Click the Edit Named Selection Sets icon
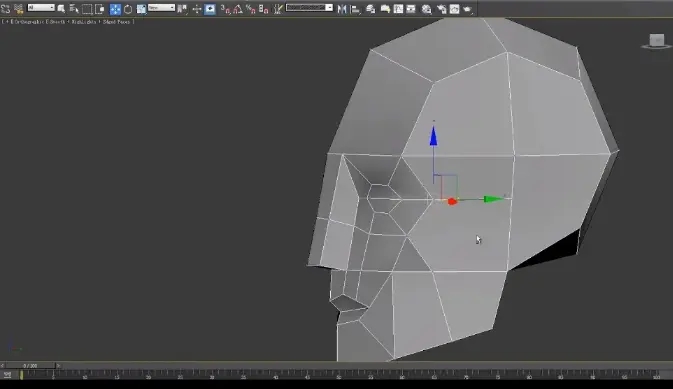 pyautogui.click(x=278, y=9)
